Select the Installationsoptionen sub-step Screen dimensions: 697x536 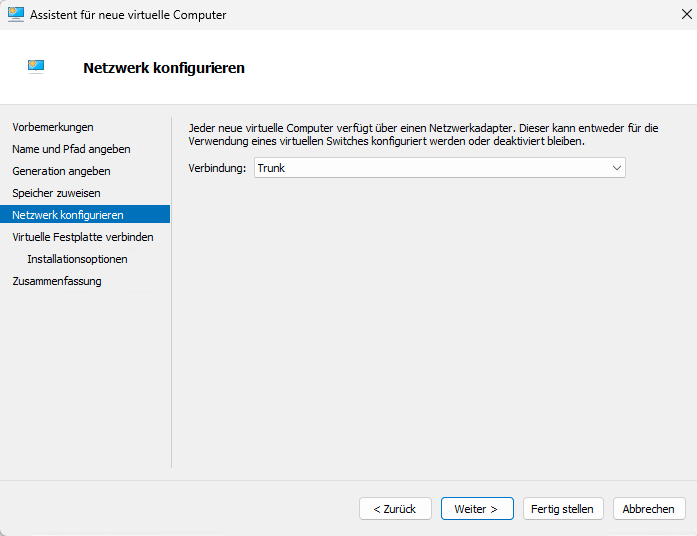click(77, 259)
